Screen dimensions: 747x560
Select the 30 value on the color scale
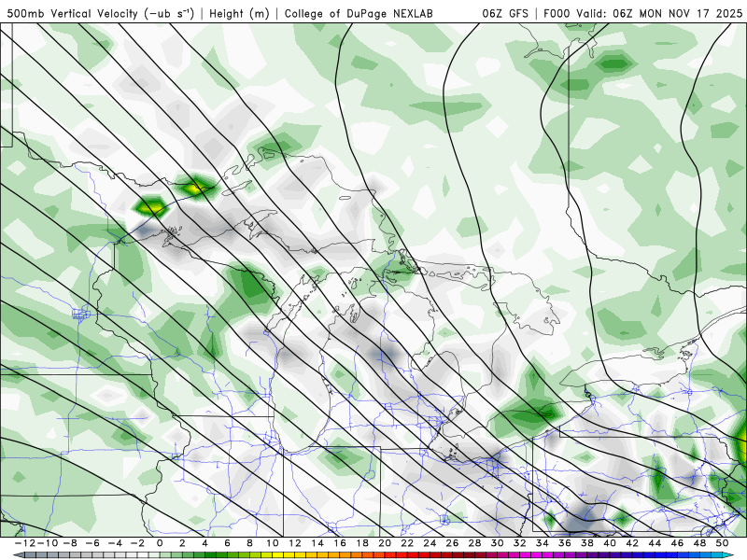coord(498,543)
